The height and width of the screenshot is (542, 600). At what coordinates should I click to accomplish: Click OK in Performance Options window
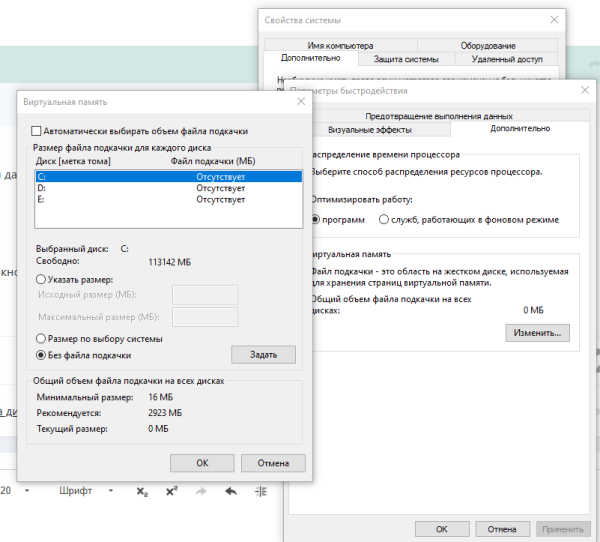(x=442, y=529)
